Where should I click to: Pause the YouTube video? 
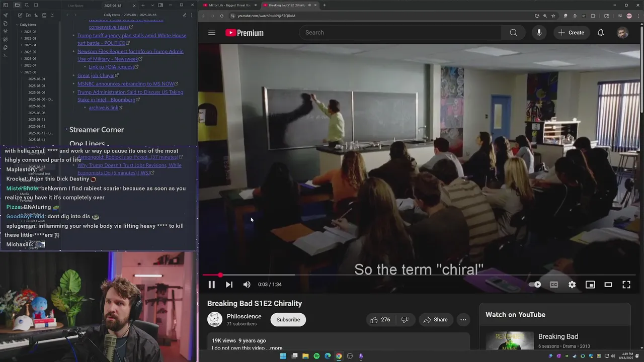point(212,285)
